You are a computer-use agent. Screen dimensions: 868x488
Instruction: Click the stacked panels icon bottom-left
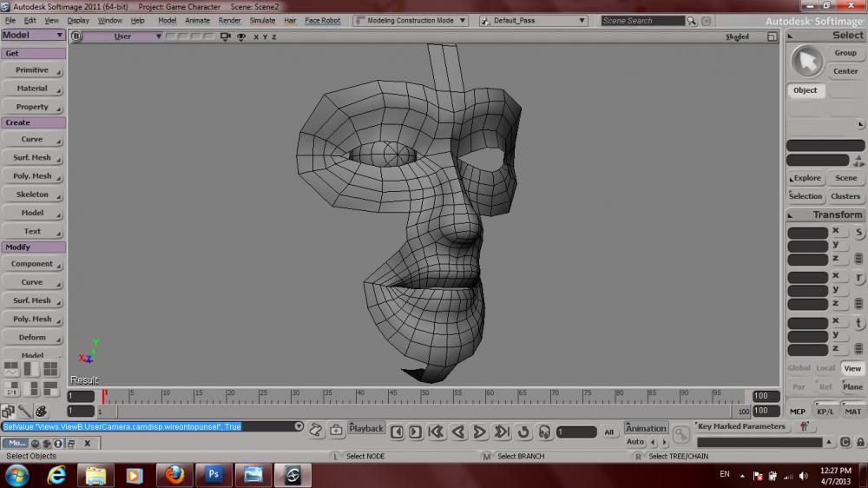(8, 411)
